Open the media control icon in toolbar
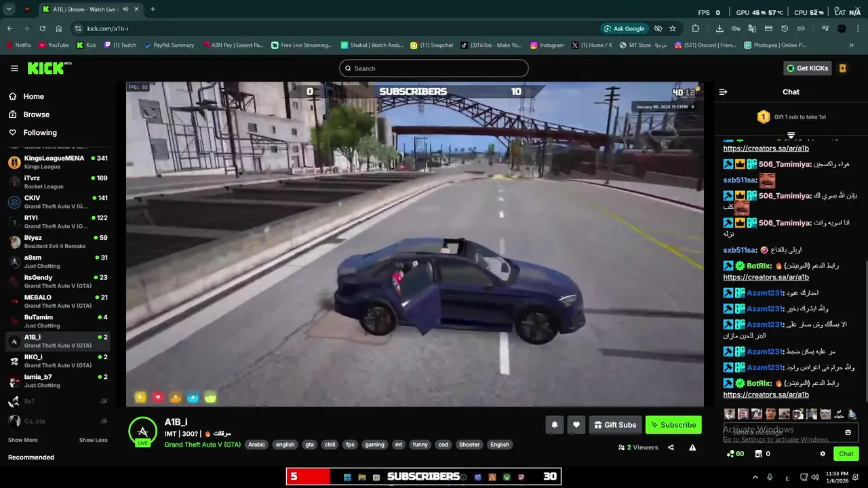The height and width of the screenshot is (488, 868). click(x=825, y=28)
